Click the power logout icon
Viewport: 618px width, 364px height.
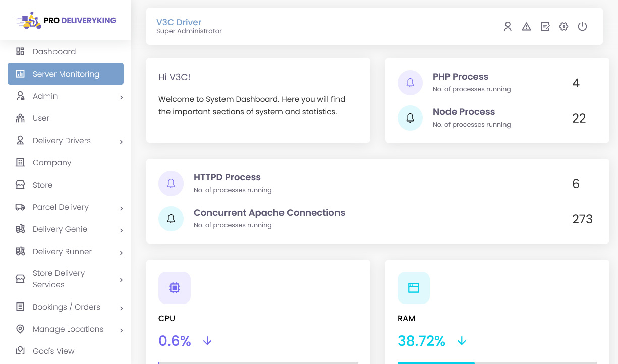pos(582,27)
